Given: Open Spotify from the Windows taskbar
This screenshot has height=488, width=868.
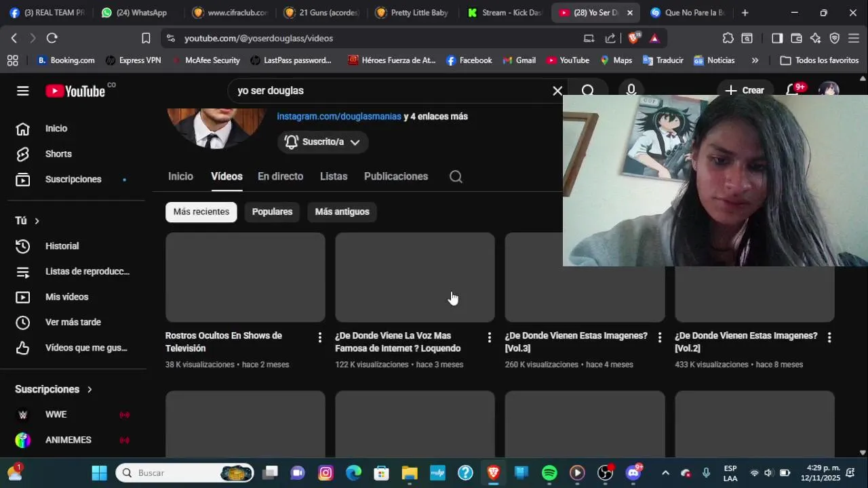Looking at the screenshot, I should [x=549, y=472].
